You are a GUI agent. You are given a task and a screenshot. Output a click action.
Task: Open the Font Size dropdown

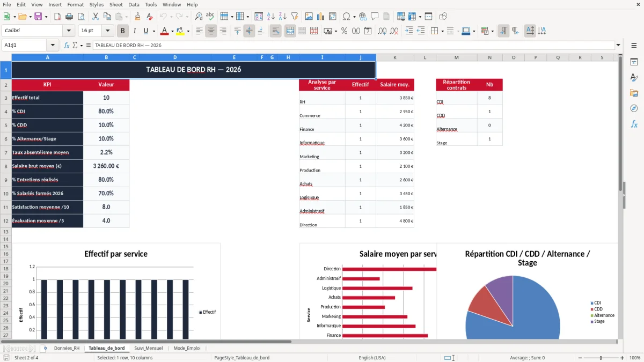pyautogui.click(x=108, y=31)
